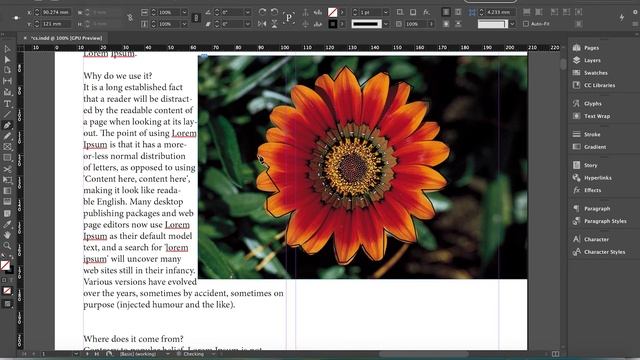Viewport: 640px width, 360px height.
Task: Click the Flip Vertical icon
Action: click(x=274, y=24)
